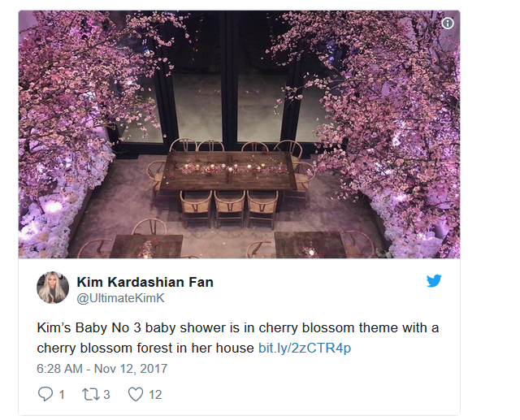This screenshot has width=520, height=420.
Task: Open the bit.ly/2zCTR4p link
Action: coord(305,348)
